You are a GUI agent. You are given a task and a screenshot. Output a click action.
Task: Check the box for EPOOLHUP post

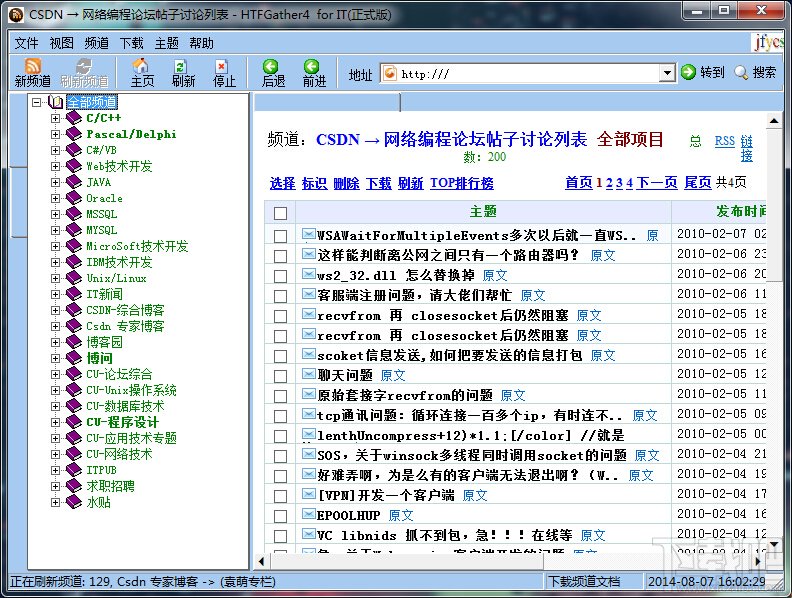(x=280, y=516)
